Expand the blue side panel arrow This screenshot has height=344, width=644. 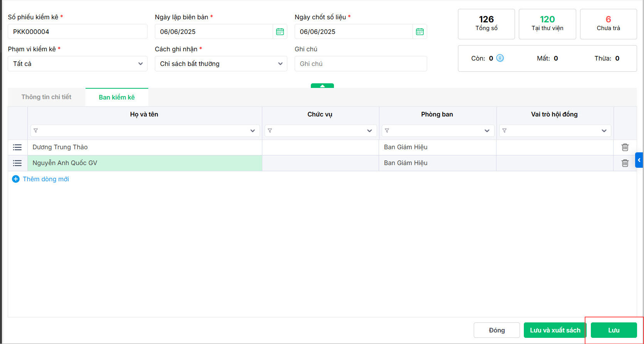pos(639,160)
